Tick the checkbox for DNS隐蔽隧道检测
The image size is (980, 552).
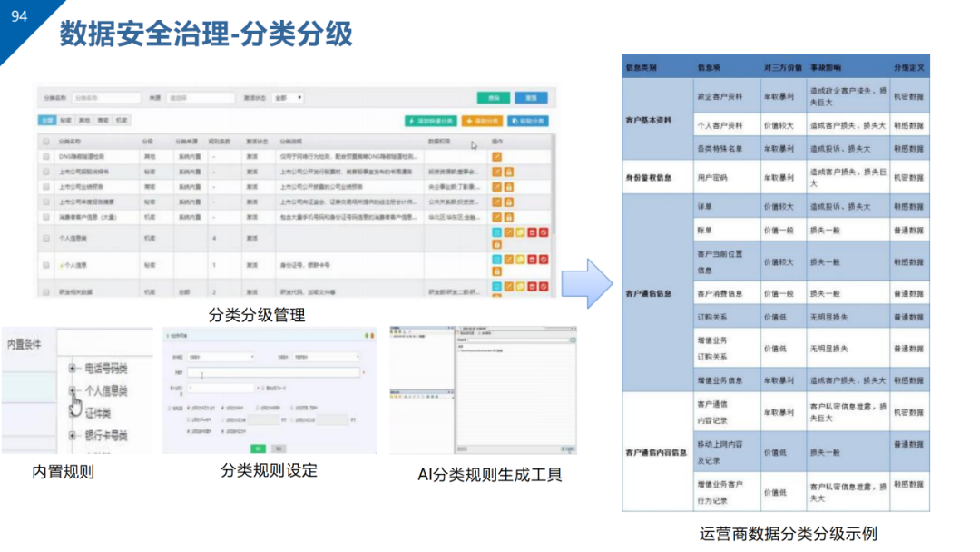point(46,157)
